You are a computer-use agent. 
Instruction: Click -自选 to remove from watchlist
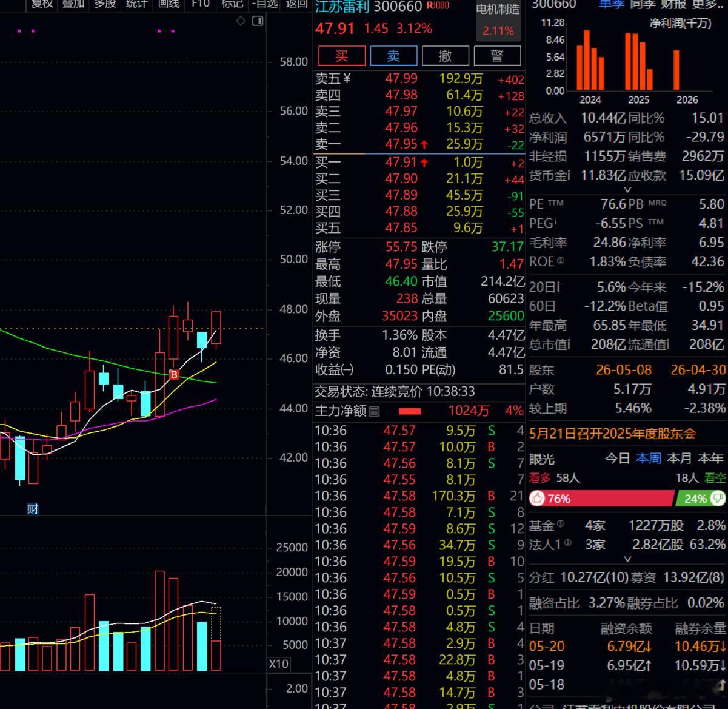click(264, 4)
